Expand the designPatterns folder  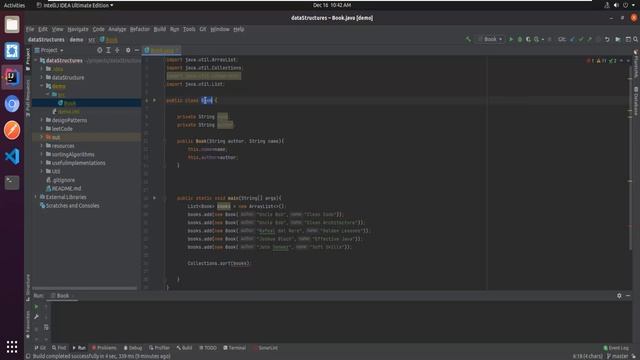click(42, 120)
